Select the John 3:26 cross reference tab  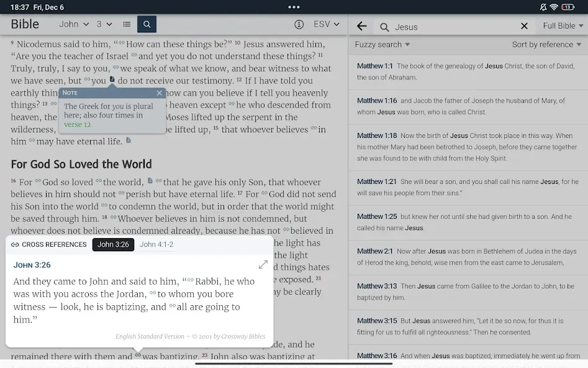[x=113, y=244]
